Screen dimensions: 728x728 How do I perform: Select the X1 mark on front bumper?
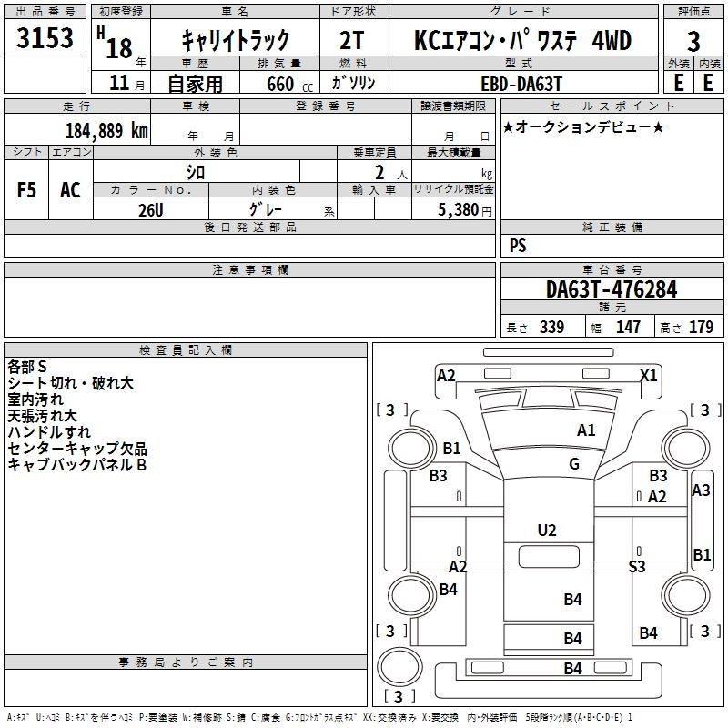click(649, 375)
